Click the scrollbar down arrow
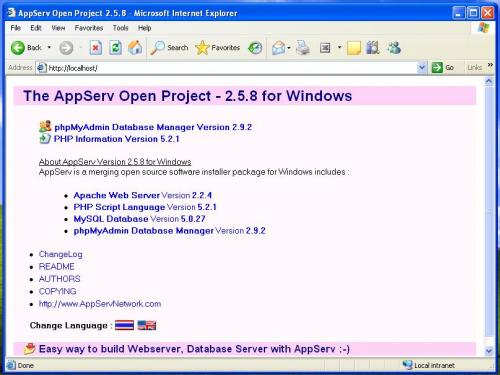This screenshot has height=375, width=500. click(489, 351)
